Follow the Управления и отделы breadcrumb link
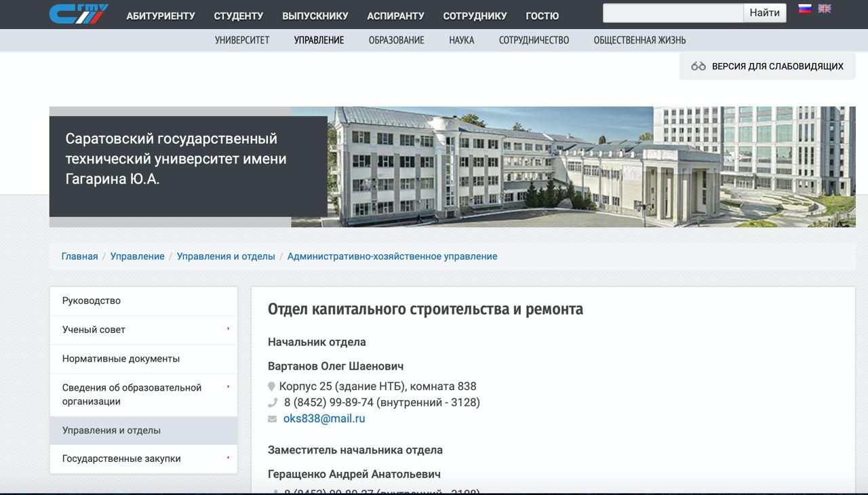 [x=226, y=256]
